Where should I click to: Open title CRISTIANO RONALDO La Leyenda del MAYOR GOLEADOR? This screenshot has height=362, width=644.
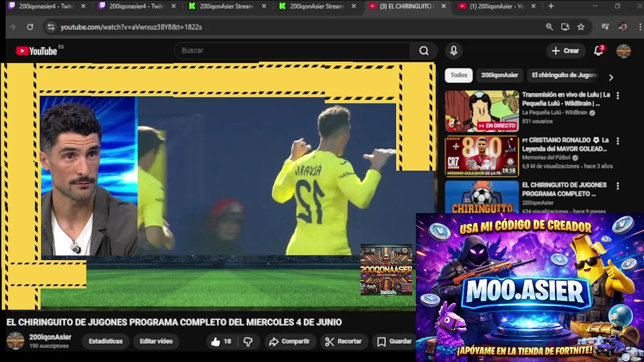point(565,144)
